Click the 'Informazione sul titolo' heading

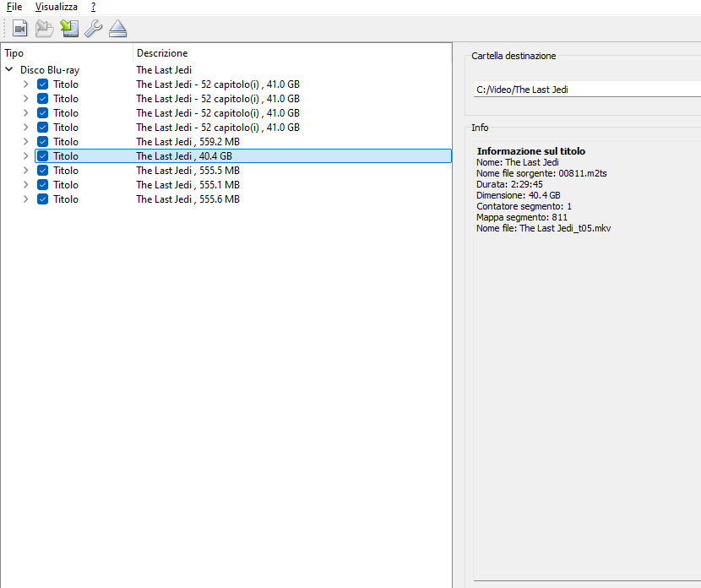(x=531, y=151)
